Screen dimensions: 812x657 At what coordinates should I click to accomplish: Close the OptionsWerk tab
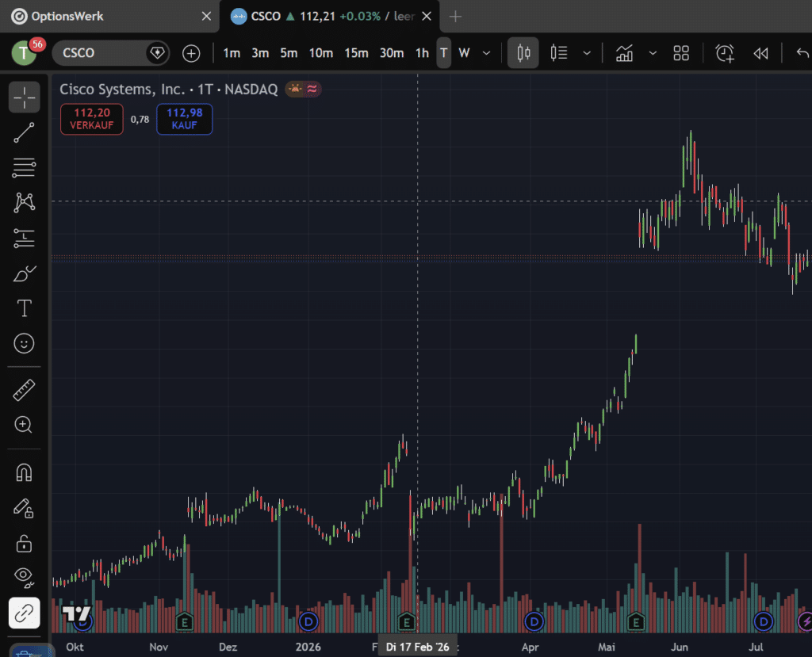click(206, 16)
